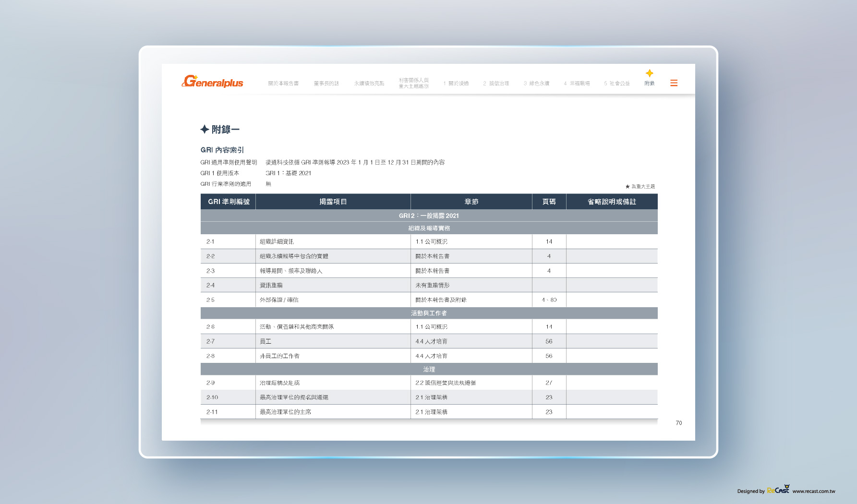The image size is (857, 504).
Task: Jump to chapter 1 關於凌通
Action: [x=456, y=84]
